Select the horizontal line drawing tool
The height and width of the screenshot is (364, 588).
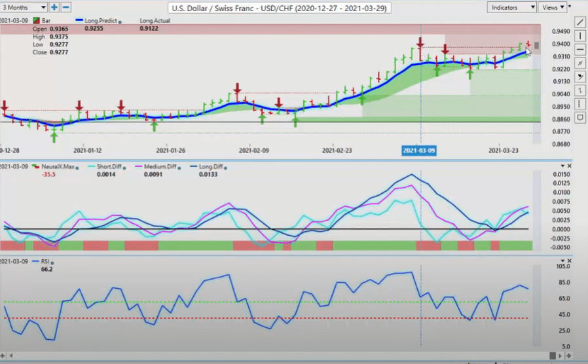[x=579, y=50]
